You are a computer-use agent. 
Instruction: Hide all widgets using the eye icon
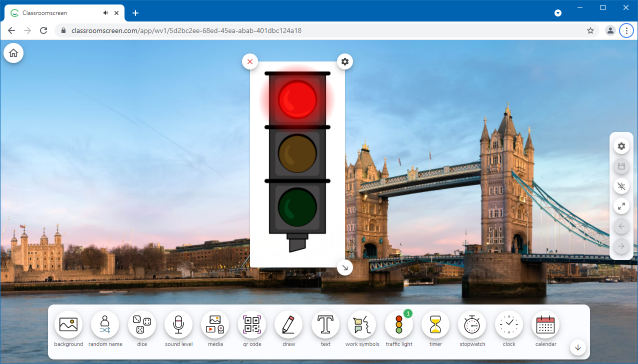tap(621, 186)
